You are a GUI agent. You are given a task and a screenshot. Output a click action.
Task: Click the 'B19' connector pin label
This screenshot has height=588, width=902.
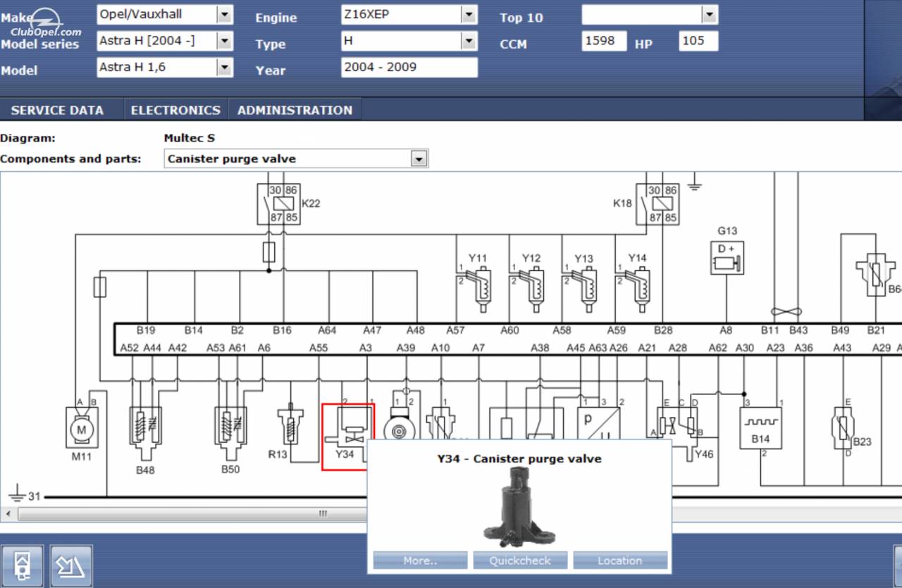[x=146, y=330]
